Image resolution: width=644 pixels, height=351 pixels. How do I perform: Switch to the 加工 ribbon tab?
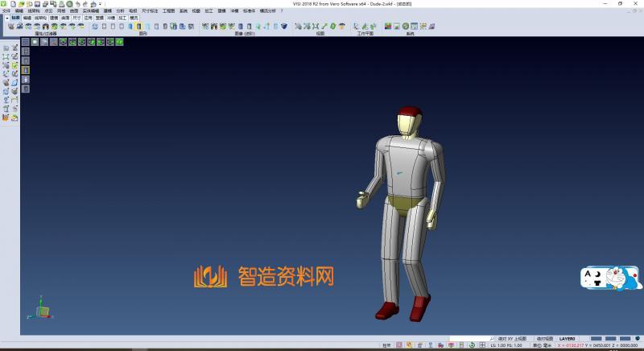pos(122,18)
